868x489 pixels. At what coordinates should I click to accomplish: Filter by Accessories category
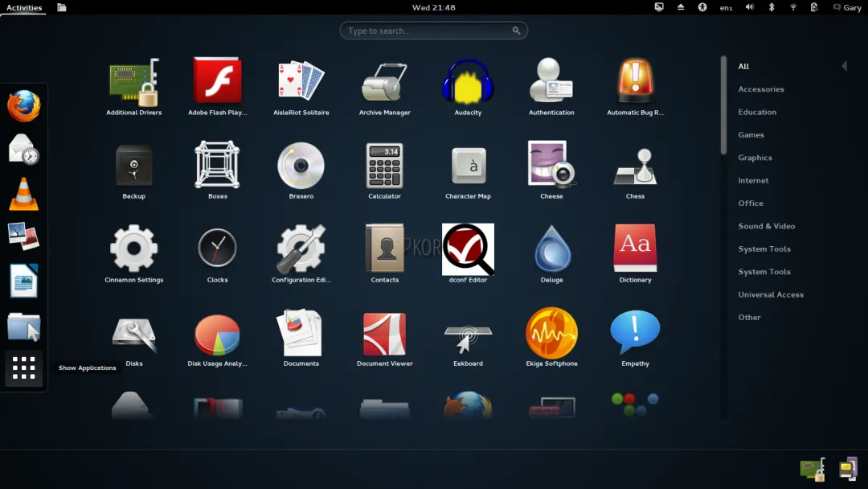pos(761,89)
